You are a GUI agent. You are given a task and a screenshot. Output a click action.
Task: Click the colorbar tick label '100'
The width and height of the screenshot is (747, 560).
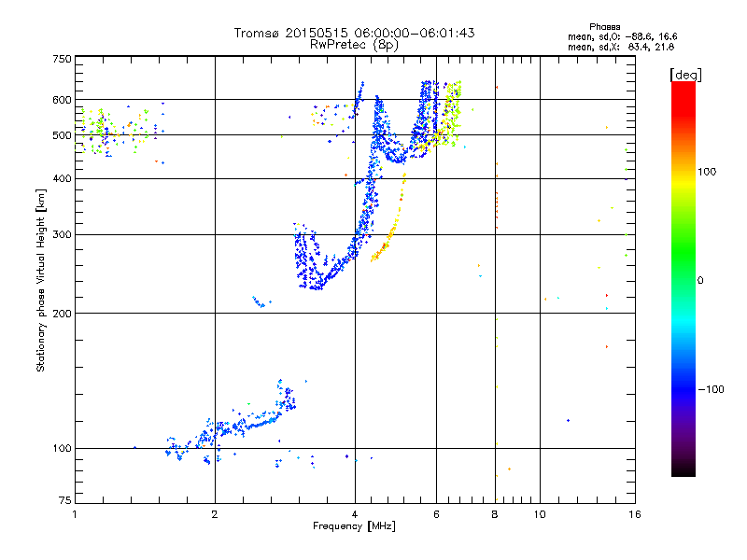[707, 172]
